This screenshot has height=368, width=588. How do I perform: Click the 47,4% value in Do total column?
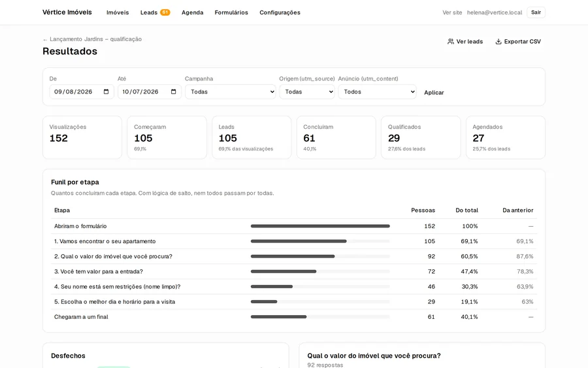click(469, 272)
